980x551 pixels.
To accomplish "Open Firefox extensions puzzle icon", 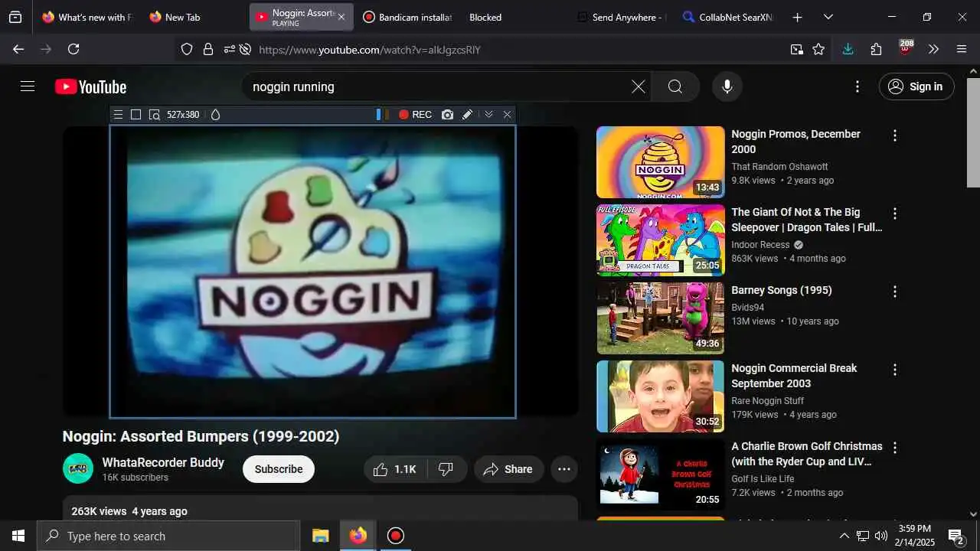I will (x=877, y=49).
